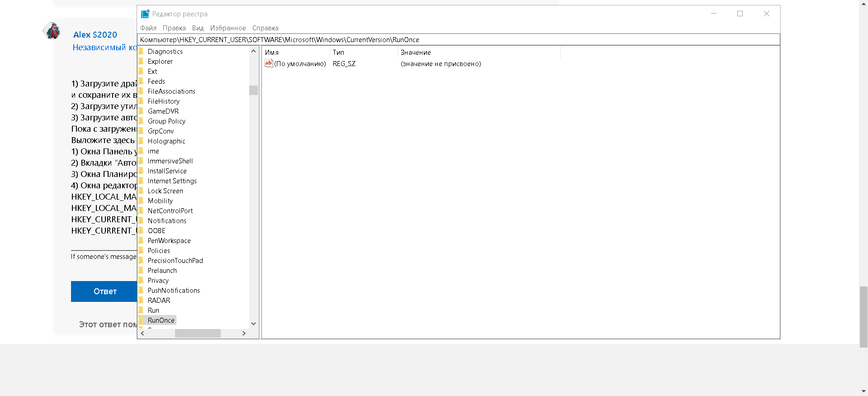Maximize the Registry Editor window
The image size is (868, 396).
coord(740,14)
